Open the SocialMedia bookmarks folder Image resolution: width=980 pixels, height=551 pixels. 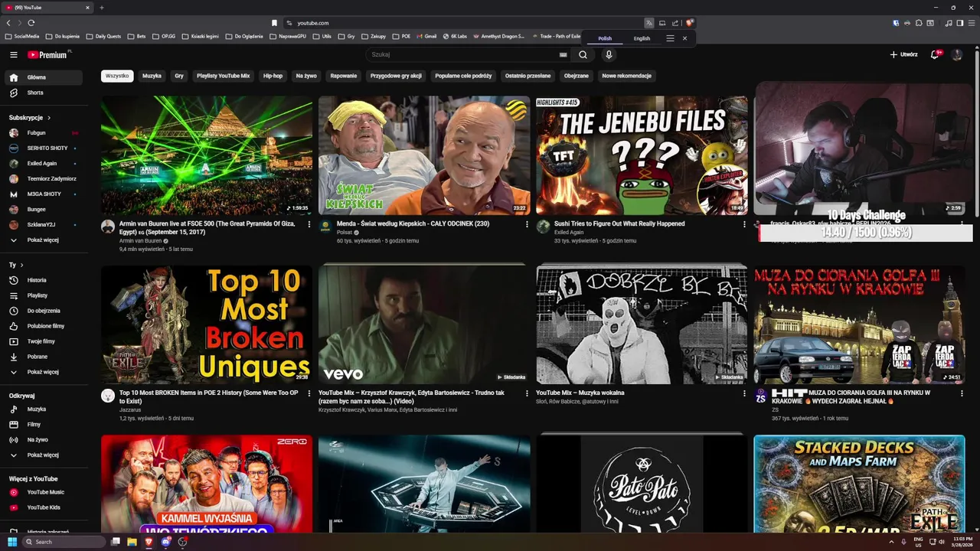(x=22, y=36)
